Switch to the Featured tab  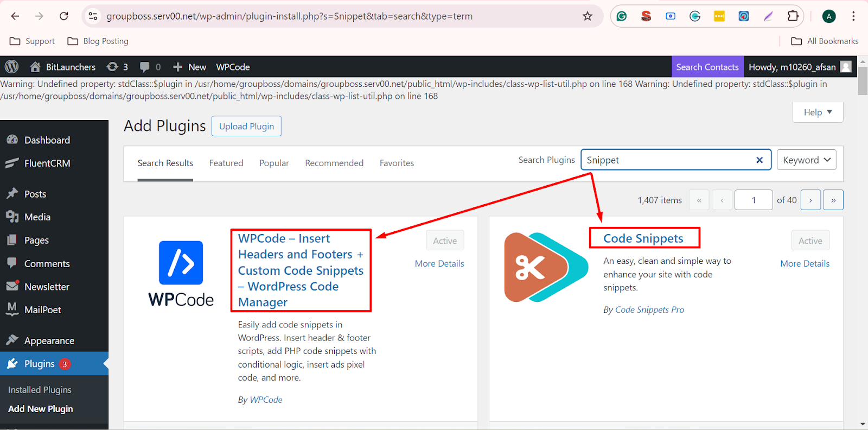[x=226, y=163]
